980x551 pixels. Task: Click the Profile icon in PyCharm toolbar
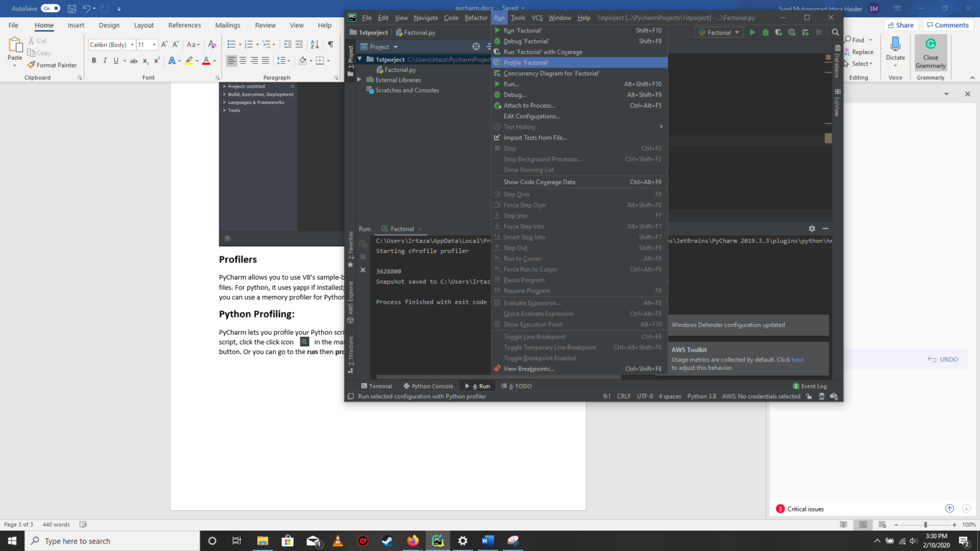(x=792, y=33)
